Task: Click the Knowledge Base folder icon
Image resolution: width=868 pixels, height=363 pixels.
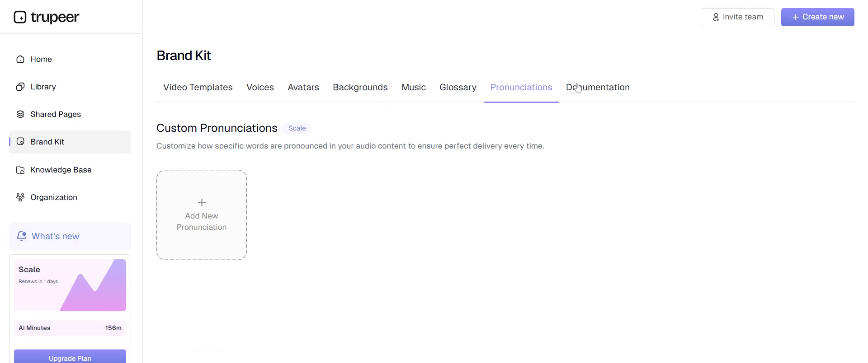Action: coord(20,170)
